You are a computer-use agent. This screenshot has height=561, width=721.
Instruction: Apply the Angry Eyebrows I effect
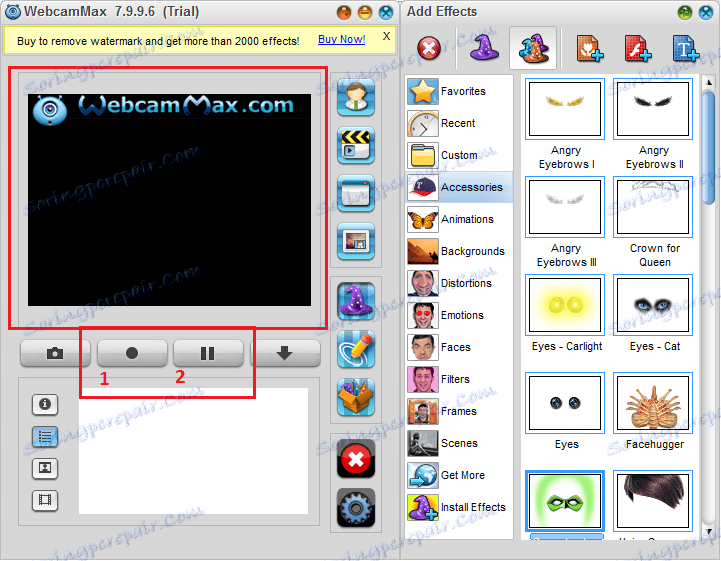[565, 109]
